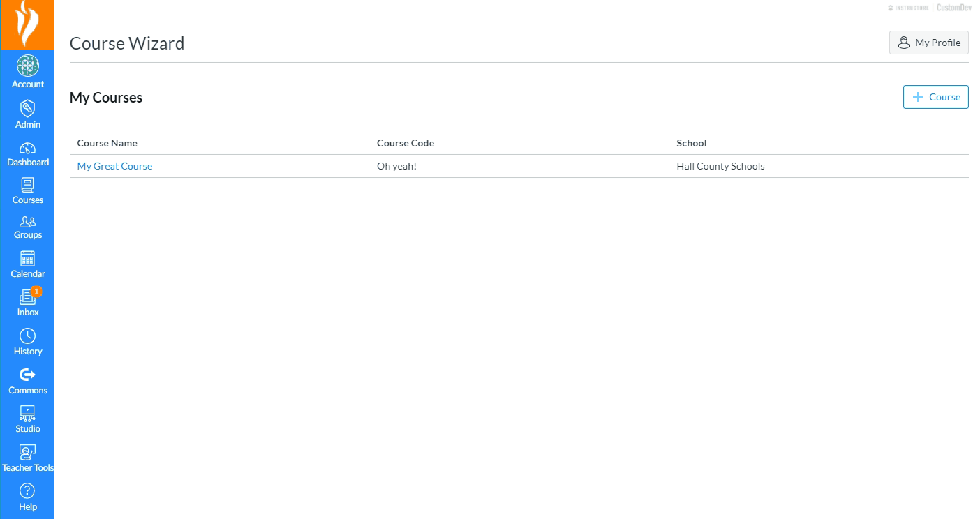
Task: Open Studio from the sidebar
Action: pyautogui.click(x=27, y=419)
